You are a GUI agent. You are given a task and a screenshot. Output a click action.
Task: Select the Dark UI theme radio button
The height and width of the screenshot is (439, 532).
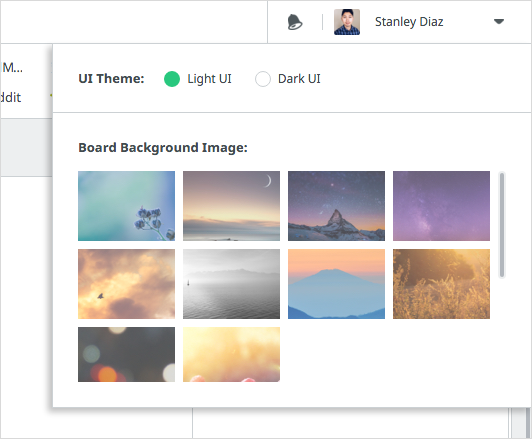pos(263,79)
